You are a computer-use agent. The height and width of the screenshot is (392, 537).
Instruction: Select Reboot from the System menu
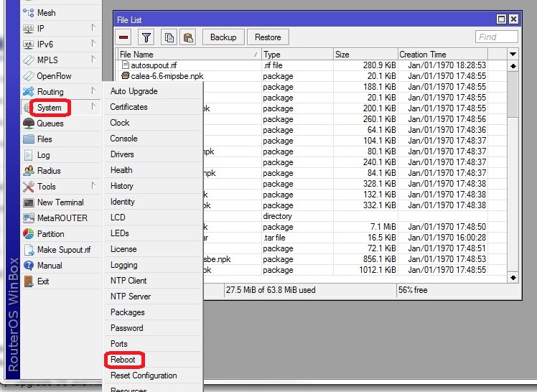click(x=123, y=360)
